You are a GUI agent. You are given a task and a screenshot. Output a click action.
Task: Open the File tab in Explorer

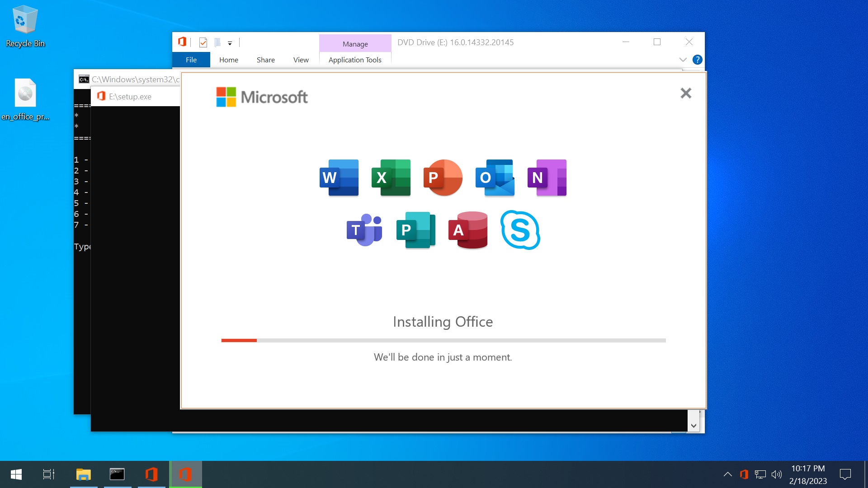point(191,60)
